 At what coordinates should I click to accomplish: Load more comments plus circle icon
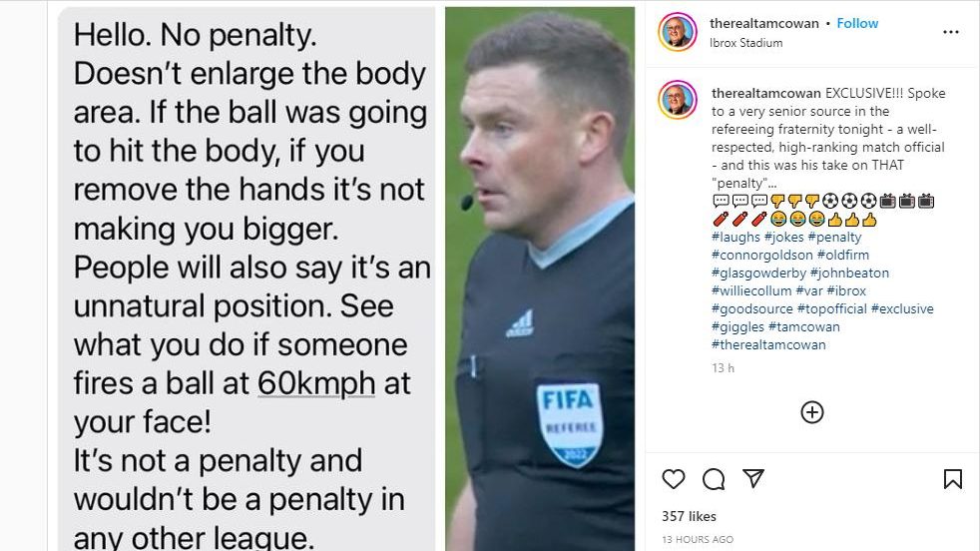coord(812,412)
